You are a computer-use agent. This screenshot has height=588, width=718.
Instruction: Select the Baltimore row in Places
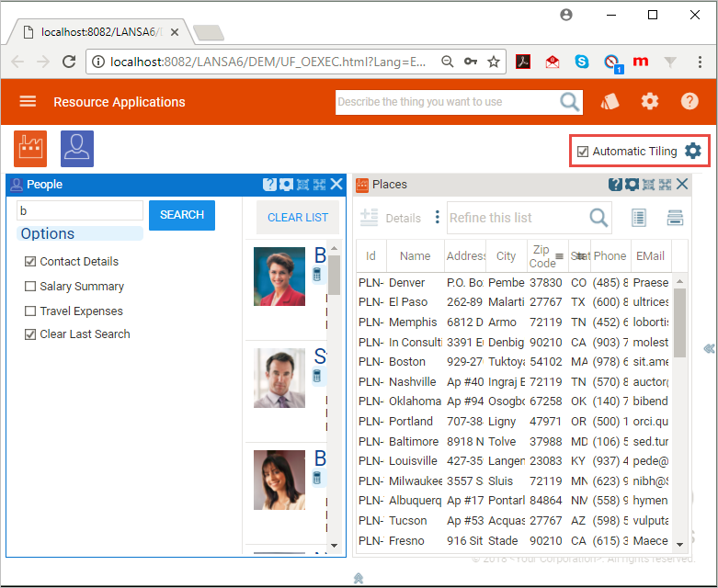pyautogui.click(x=514, y=442)
